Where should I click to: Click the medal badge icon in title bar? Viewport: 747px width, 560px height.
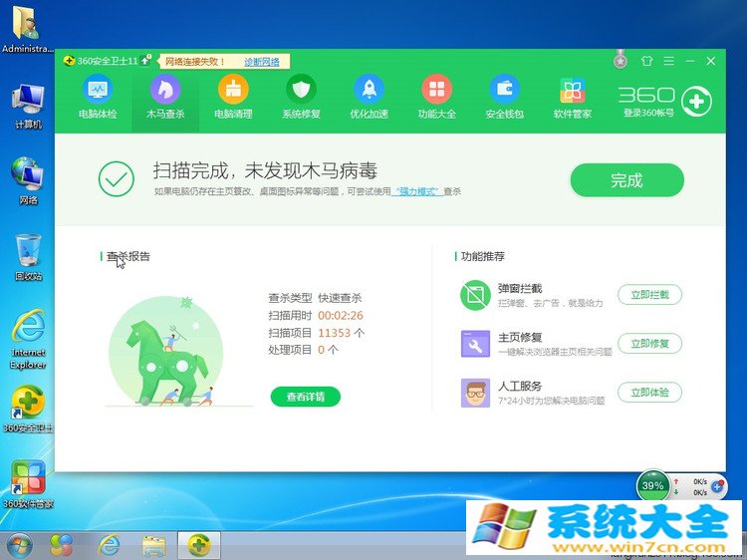(621, 60)
